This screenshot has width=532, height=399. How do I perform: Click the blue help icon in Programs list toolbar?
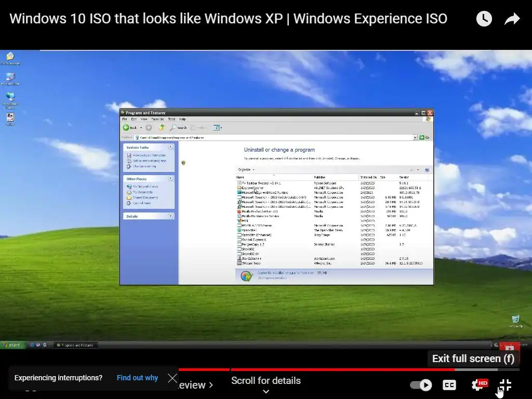coord(427,170)
